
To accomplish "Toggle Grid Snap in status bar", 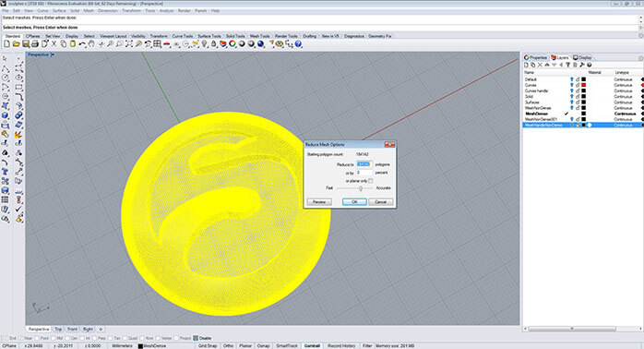I will pyautogui.click(x=208, y=346).
